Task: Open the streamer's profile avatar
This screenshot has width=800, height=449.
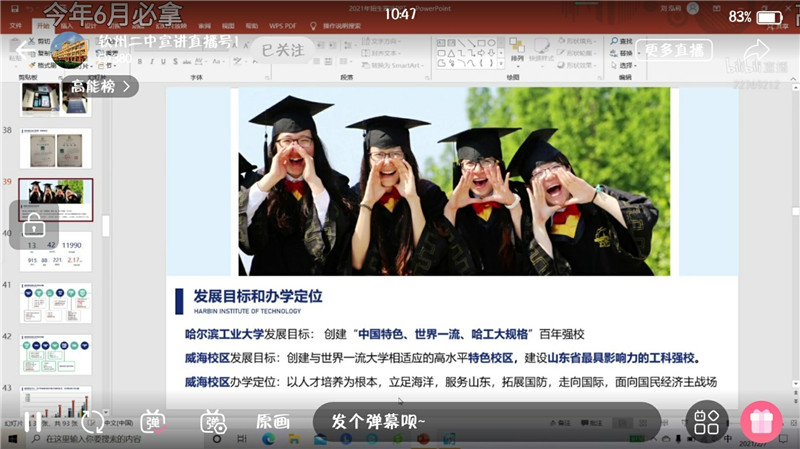Action: pyautogui.click(x=70, y=49)
